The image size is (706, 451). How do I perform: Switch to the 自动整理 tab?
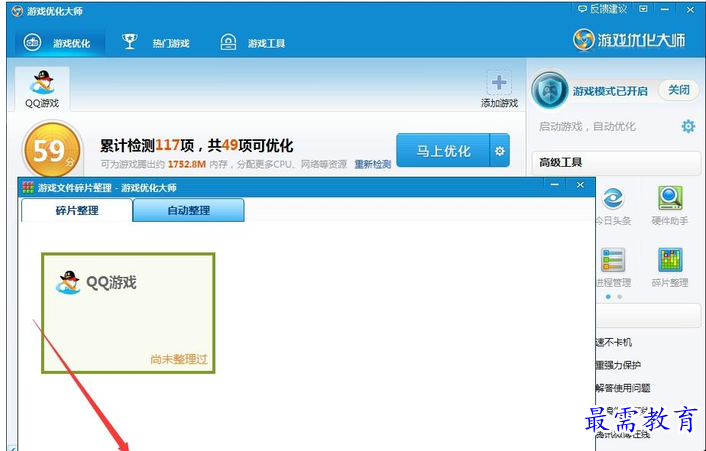(189, 210)
